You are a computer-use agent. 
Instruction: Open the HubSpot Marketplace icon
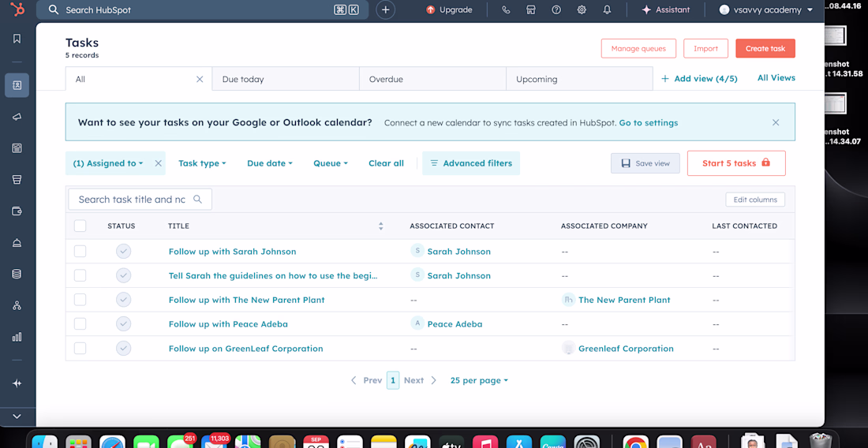tap(531, 10)
